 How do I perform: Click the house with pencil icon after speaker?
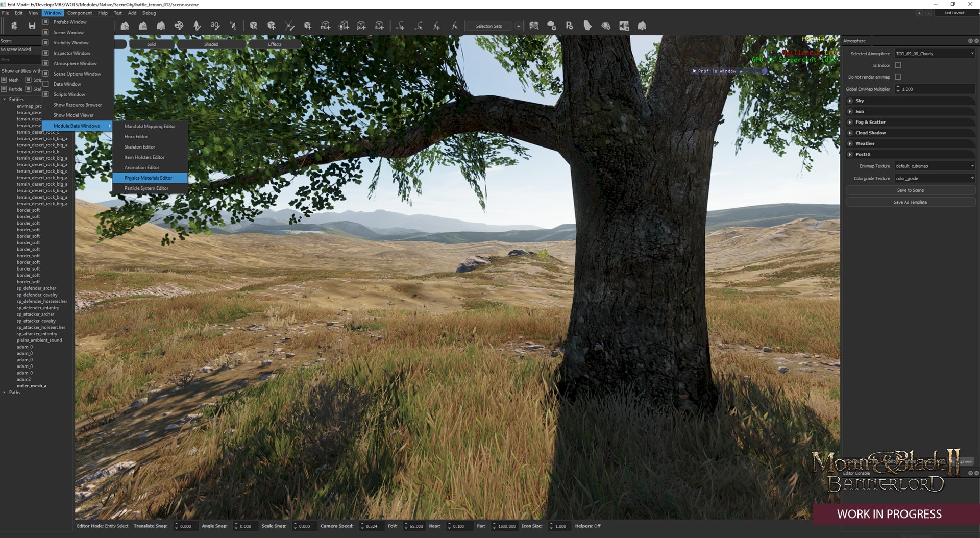pyautogui.click(x=642, y=26)
